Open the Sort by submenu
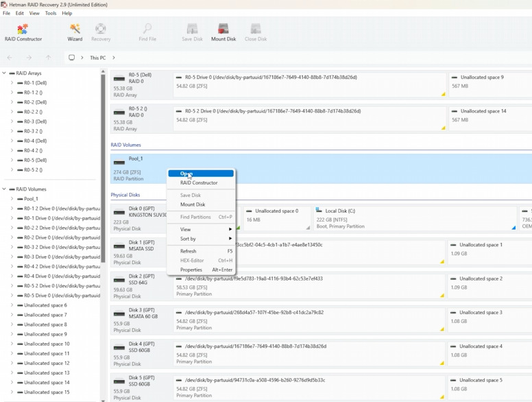The width and height of the screenshot is (532, 402). coord(201,239)
